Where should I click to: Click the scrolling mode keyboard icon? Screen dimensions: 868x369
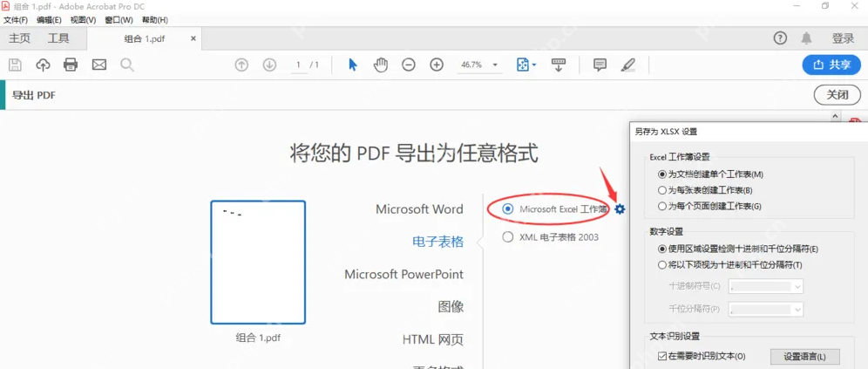coord(558,65)
